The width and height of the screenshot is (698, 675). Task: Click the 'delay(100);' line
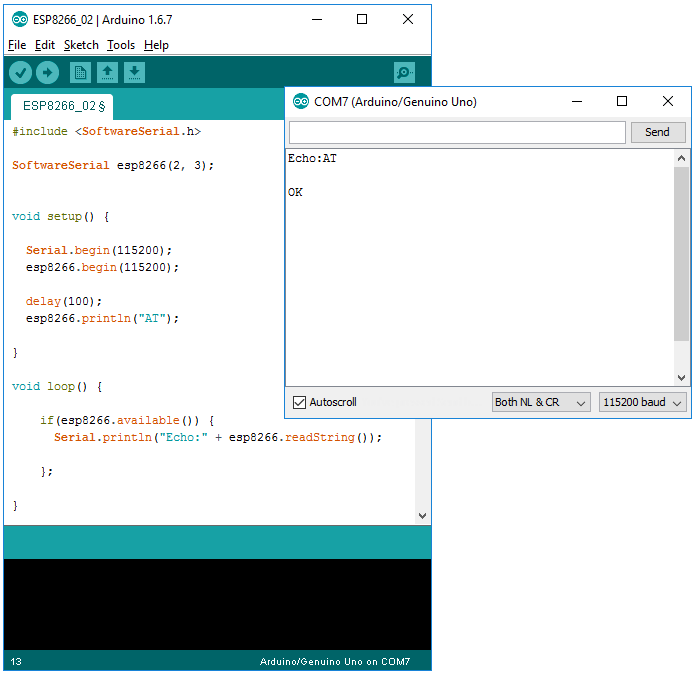coord(64,301)
